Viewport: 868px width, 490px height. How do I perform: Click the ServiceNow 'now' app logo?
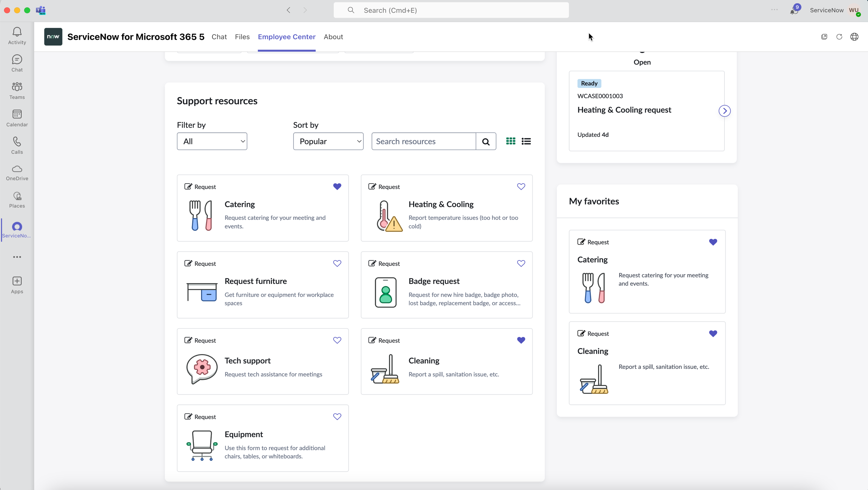[53, 37]
